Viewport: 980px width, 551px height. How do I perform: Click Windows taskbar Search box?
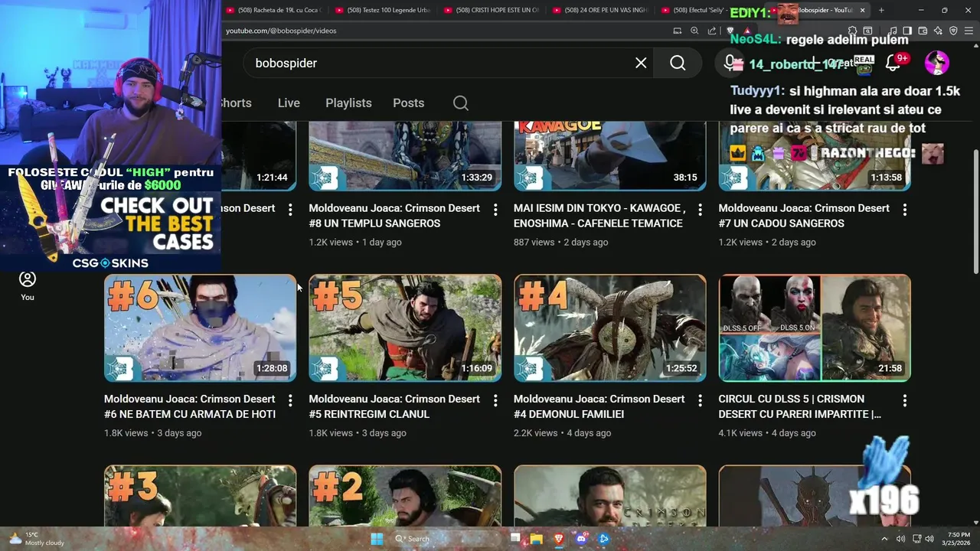pyautogui.click(x=447, y=539)
